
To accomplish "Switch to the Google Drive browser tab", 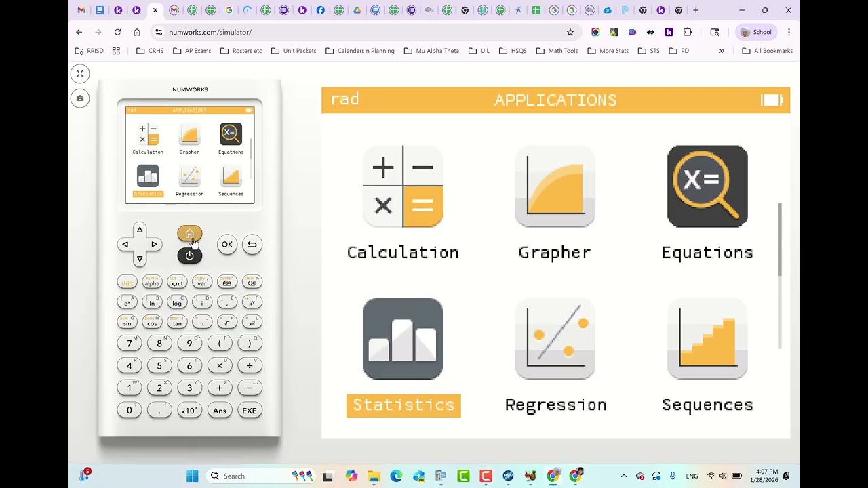I will (357, 10).
